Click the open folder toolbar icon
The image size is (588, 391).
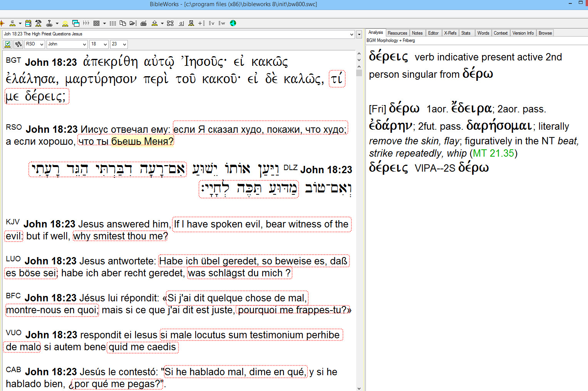133,23
